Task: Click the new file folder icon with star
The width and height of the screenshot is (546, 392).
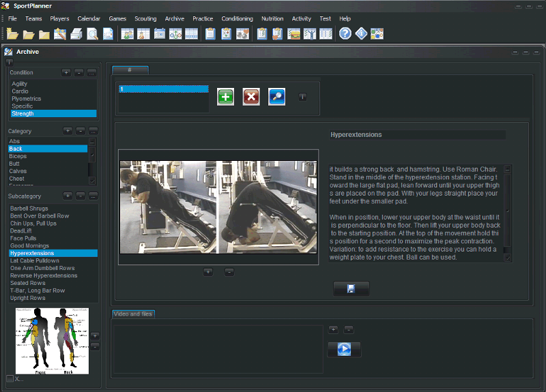Action: tap(12, 33)
